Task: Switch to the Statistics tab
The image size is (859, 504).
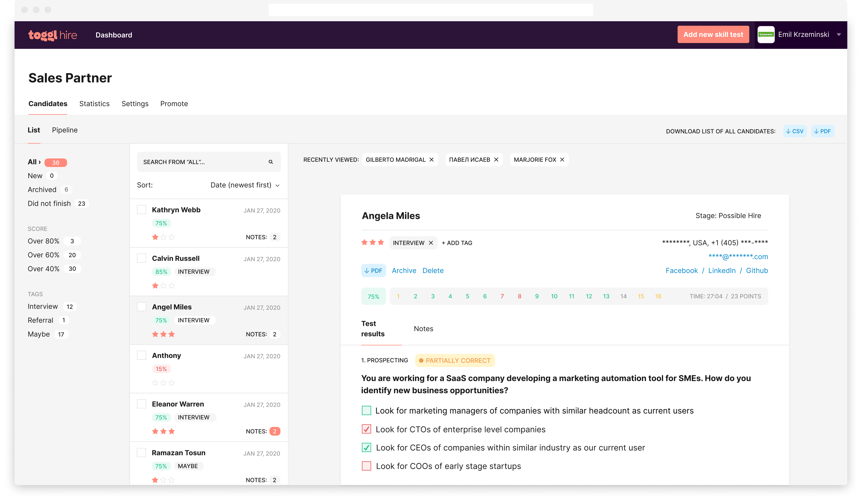Action: pos(94,104)
